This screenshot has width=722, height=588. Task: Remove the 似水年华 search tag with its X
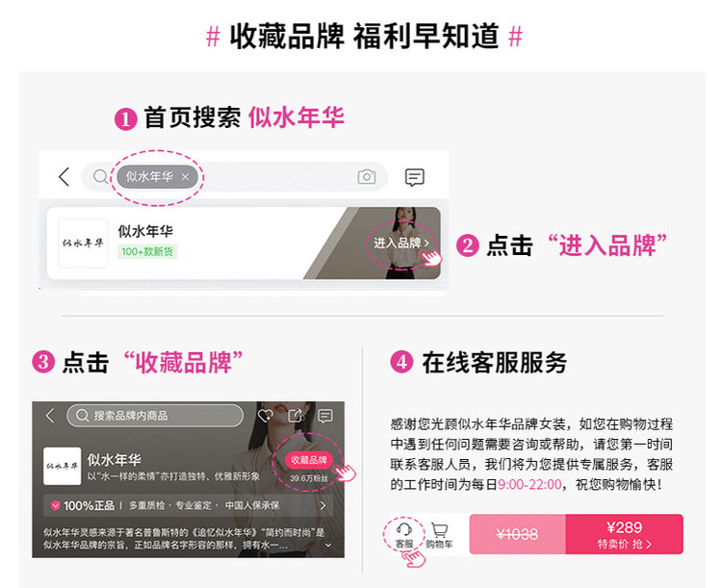point(185,176)
